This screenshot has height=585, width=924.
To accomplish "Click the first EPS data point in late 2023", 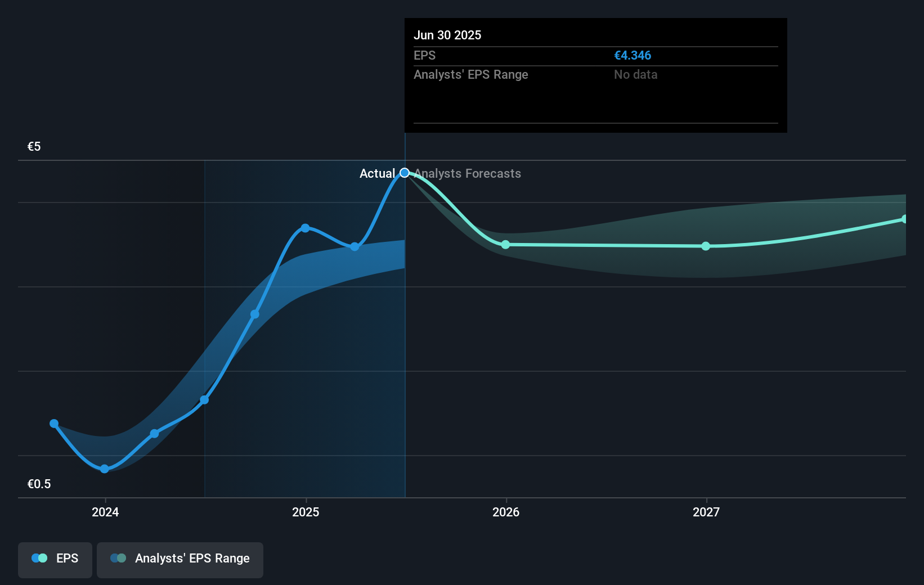I will click(54, 424).
